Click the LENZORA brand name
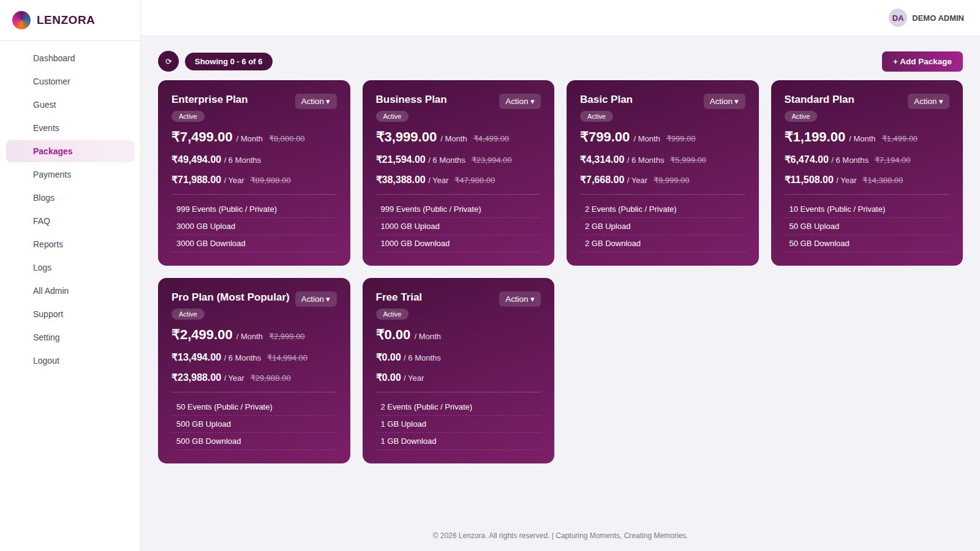The height and width of the screenshot is (551, 980). (x=66, y=20)
